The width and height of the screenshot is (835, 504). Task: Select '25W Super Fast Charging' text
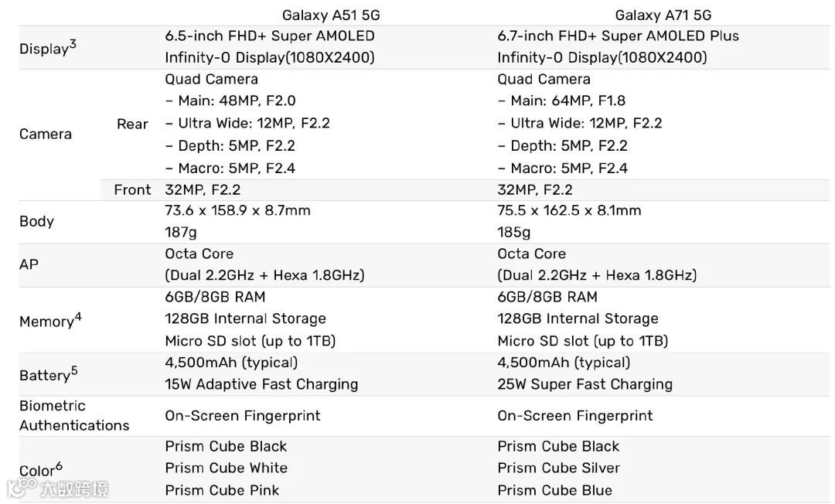pyautogui.click(x=584, y=384)
